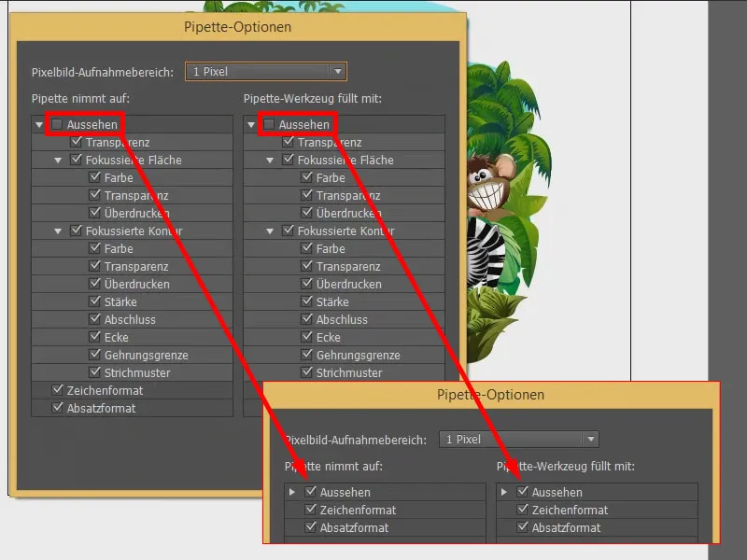The width and height of the screenshot is (747, 560).
Task: Toggle Überdrucken under Fokussierte Kontur, 'nimmt auf' column
Action: point(95,284)
